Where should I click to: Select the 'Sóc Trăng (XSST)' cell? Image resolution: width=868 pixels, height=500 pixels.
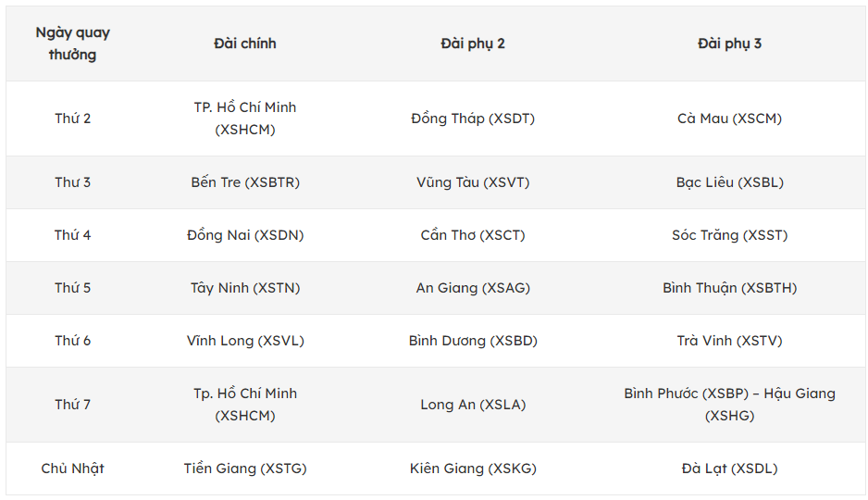click(729, 235)
